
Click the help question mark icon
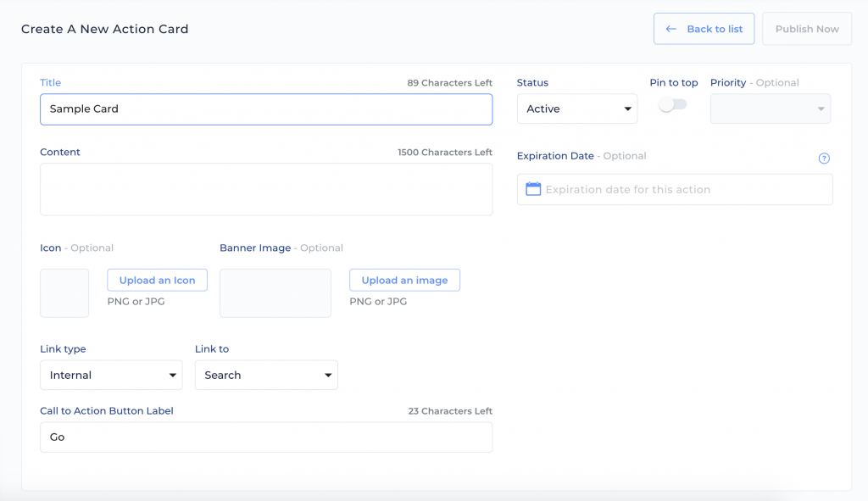pyautogui.click(x=824, y=159)
